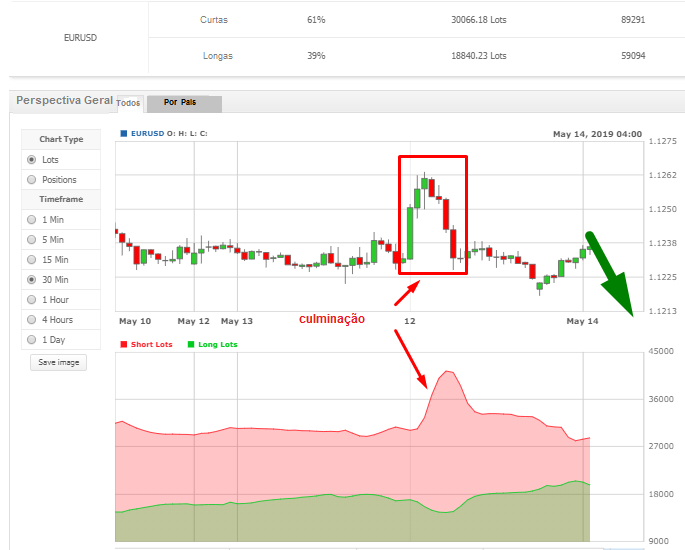Click the tall green candle inside red box
Screen dimensions: 685x550
pyautogui.click(x=410, y=232)
